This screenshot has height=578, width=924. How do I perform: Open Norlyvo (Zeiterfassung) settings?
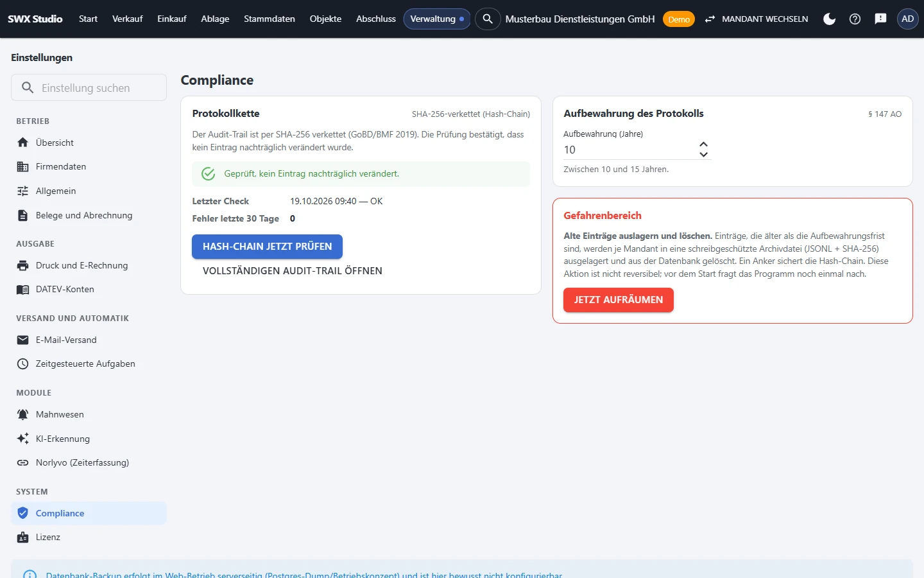point(89,462)
